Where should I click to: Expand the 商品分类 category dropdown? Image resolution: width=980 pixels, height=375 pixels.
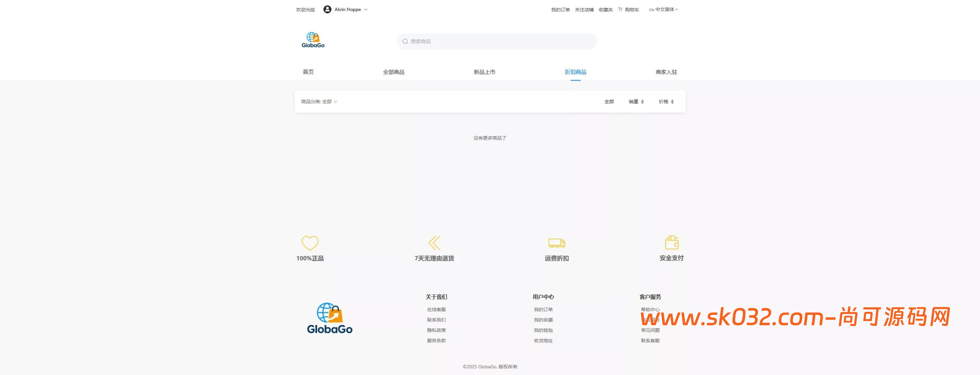[318, 101]
